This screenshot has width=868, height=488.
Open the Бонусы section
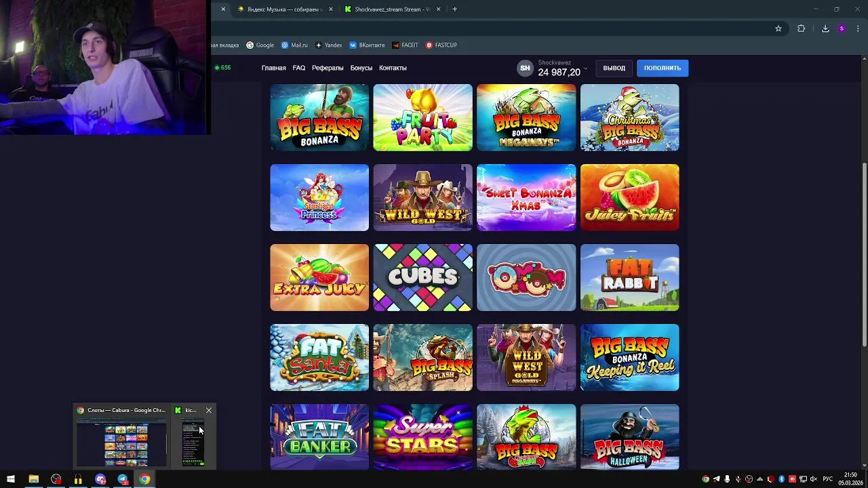click(x=361, y=68)
